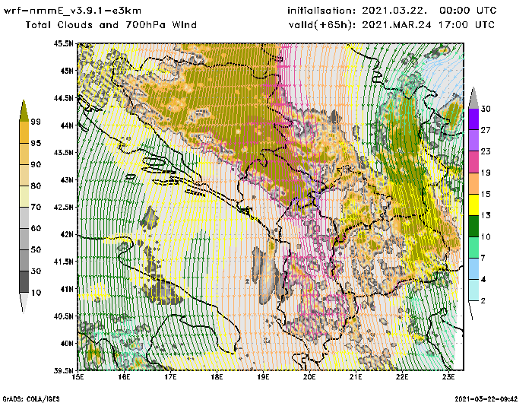This screenshot has width=532, height=403.
Task: Click the '43N' latitude axis label
Action: (x=67, y=179)
